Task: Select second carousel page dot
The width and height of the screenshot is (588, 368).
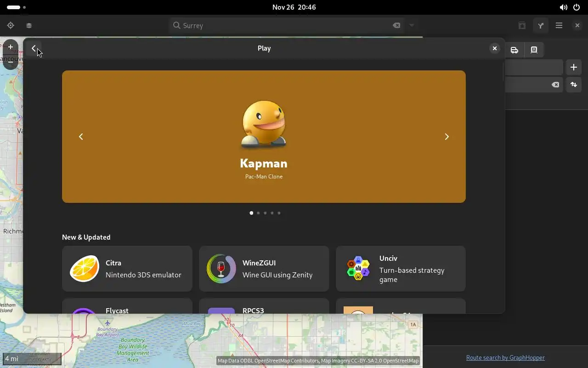Action: pyautogui.click(x=258, y=213)
